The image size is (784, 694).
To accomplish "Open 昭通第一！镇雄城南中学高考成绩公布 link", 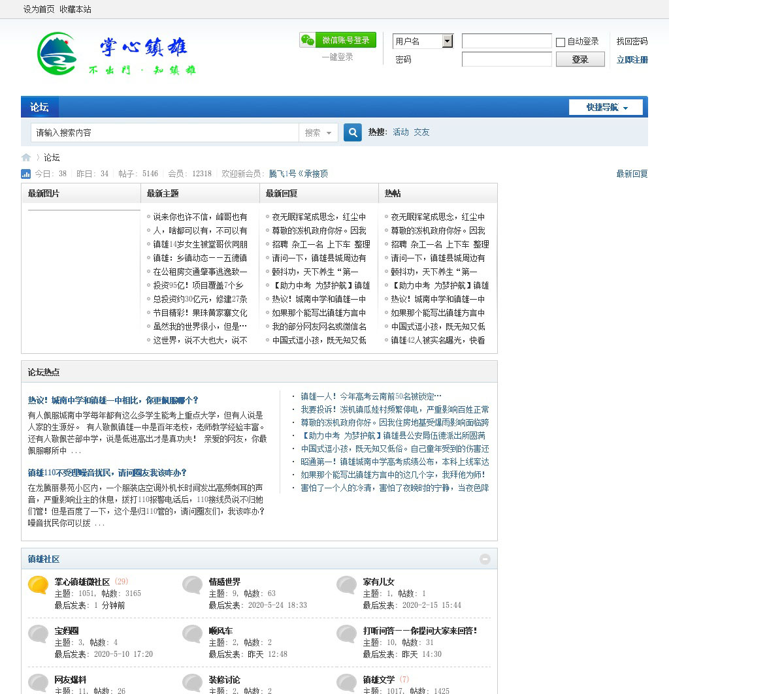I will (395, 462).
